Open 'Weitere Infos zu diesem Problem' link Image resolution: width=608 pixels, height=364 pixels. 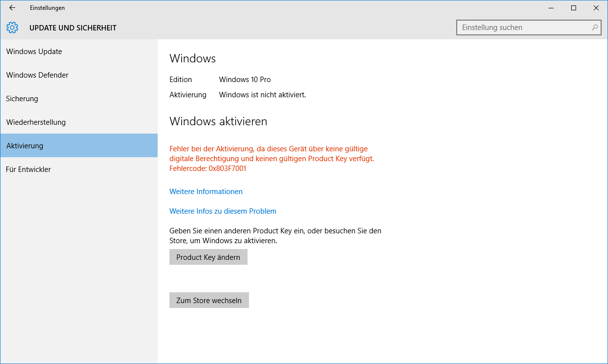pos(223,211)
